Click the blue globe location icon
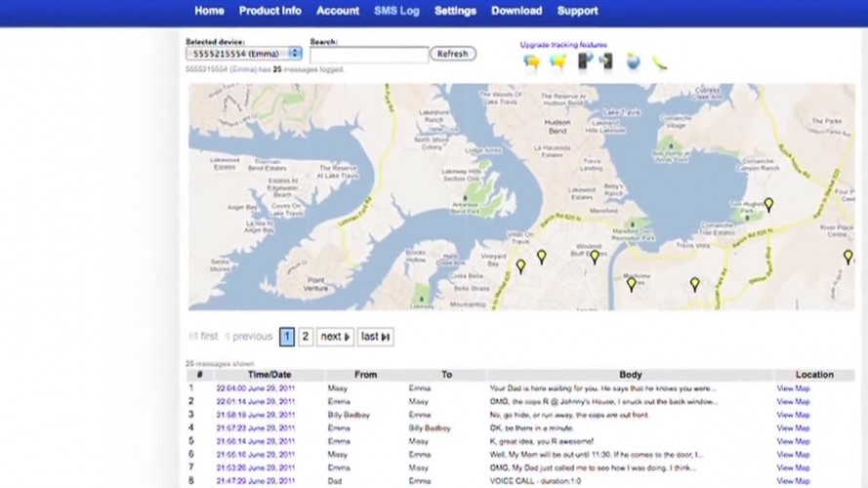The width and height of the screenshot is (868, 488). coord(633,61)
